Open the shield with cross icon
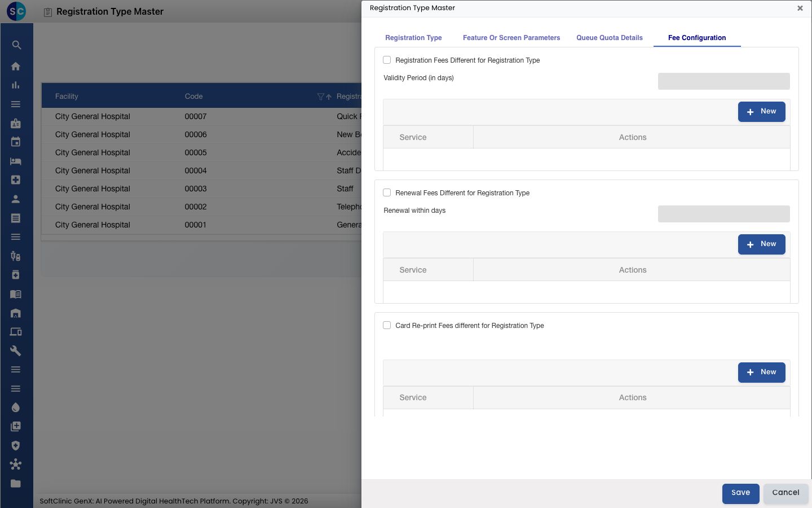Image resolution: width=812 pixels, height=508 pixels. coord(16,446)
